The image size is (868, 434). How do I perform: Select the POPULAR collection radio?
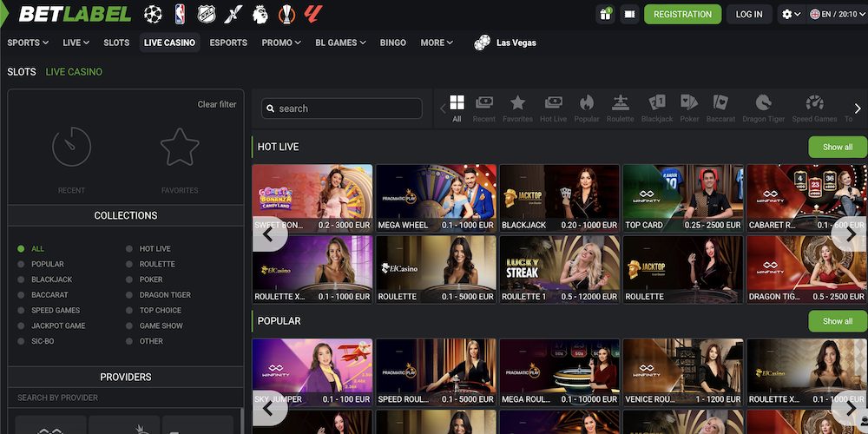(x=21, y=264)
